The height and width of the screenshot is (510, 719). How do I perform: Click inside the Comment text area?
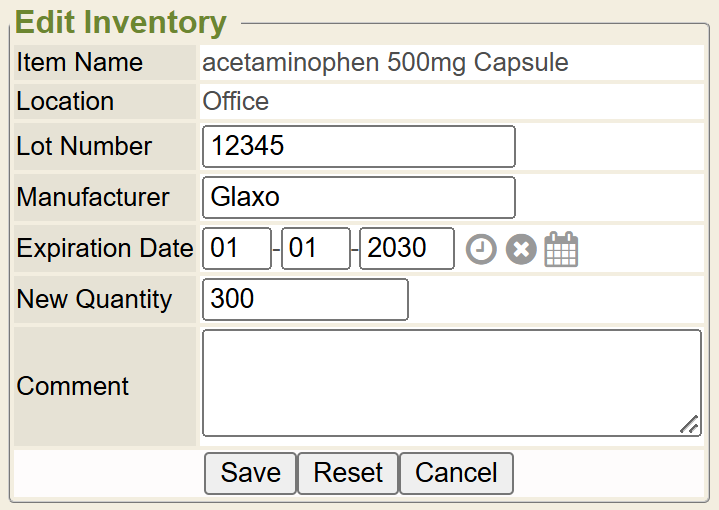[450, 382]
